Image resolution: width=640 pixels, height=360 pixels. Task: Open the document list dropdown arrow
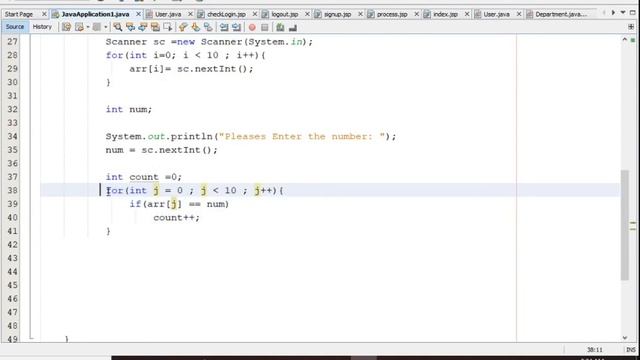(623, 13)
